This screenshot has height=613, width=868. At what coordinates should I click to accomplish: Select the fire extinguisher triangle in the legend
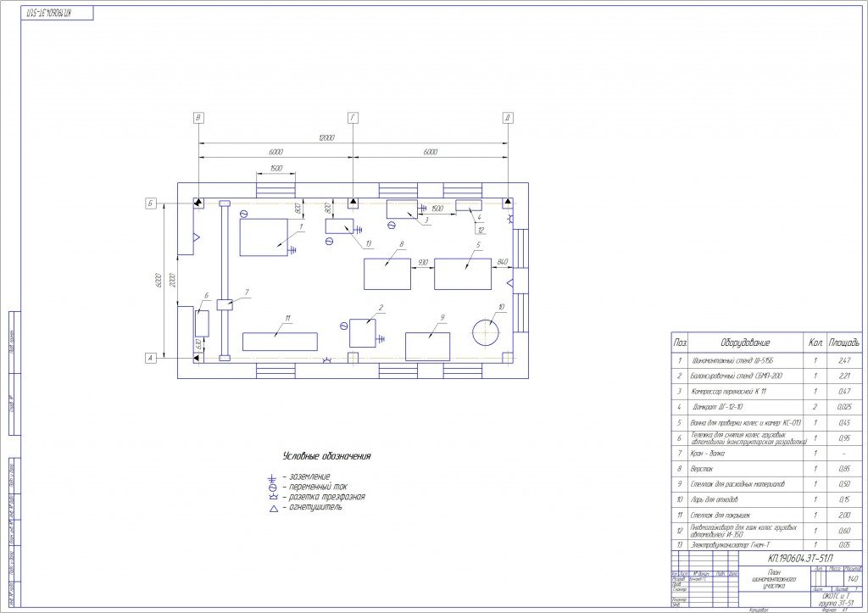[x=272, y=508]
